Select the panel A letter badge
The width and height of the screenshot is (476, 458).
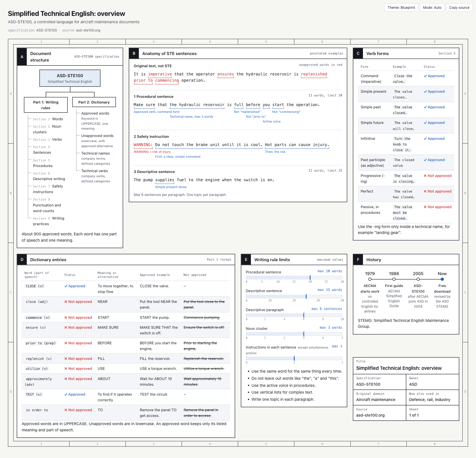pyautogui.click(x=22, y=57)
